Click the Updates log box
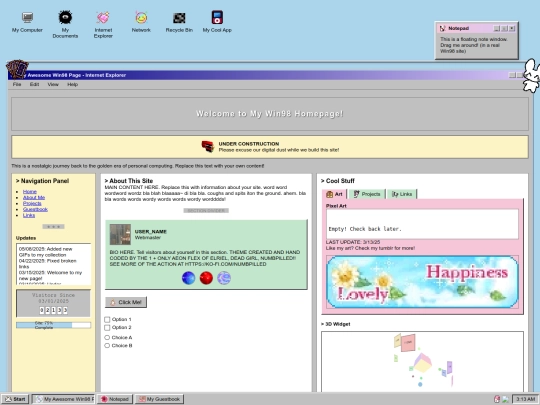 [x=53, y=264]
